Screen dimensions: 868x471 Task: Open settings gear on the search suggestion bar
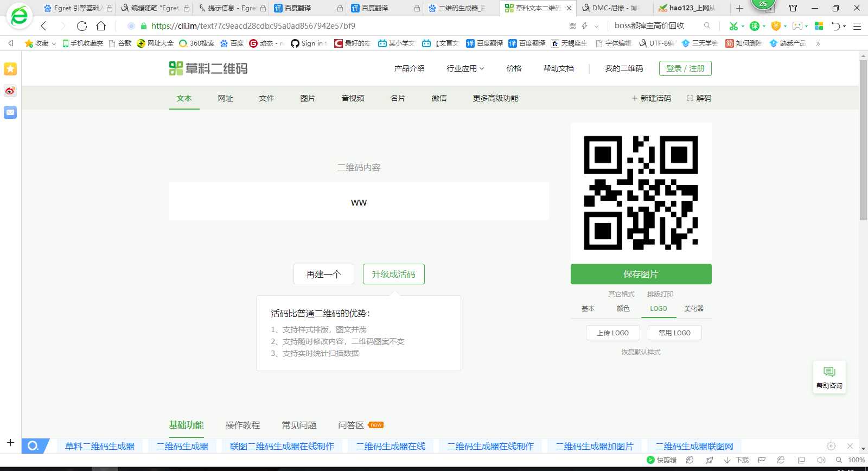point(831,446)
